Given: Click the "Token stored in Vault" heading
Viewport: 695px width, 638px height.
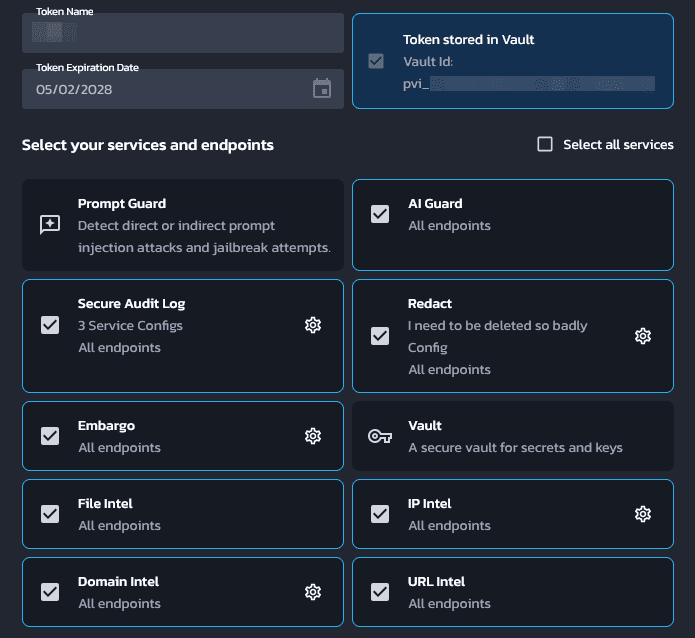Looking at the screenshot, I should click(469, 39).
